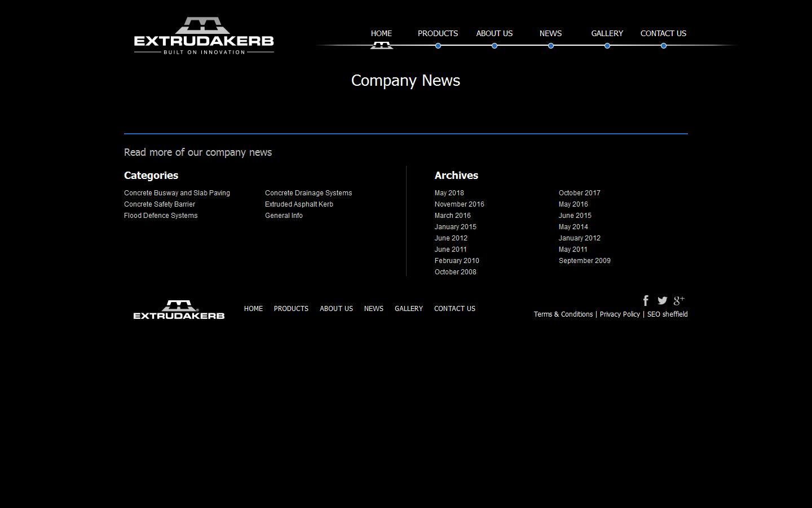Open the GALLERY menu item
Viewport: 812px width, 508px height.
(x=607, y=33)
